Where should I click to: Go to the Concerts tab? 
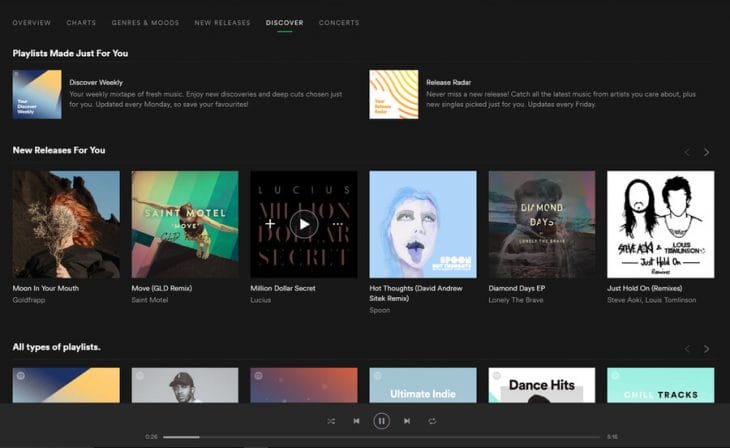pyautogui.click(x=338, y=22)
